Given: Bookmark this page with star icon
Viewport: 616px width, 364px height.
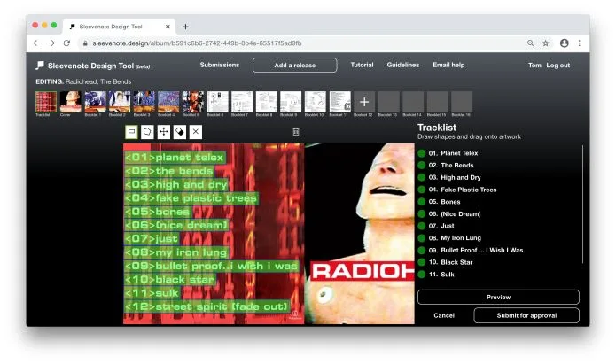Looking at the screenshot, I should pos(546,43).
